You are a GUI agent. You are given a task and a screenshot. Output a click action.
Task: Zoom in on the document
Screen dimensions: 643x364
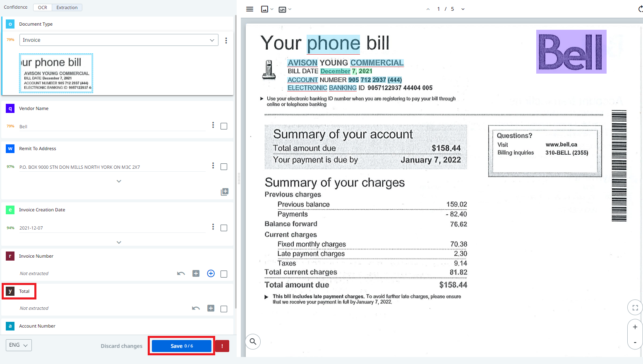[x=635, y=327]
